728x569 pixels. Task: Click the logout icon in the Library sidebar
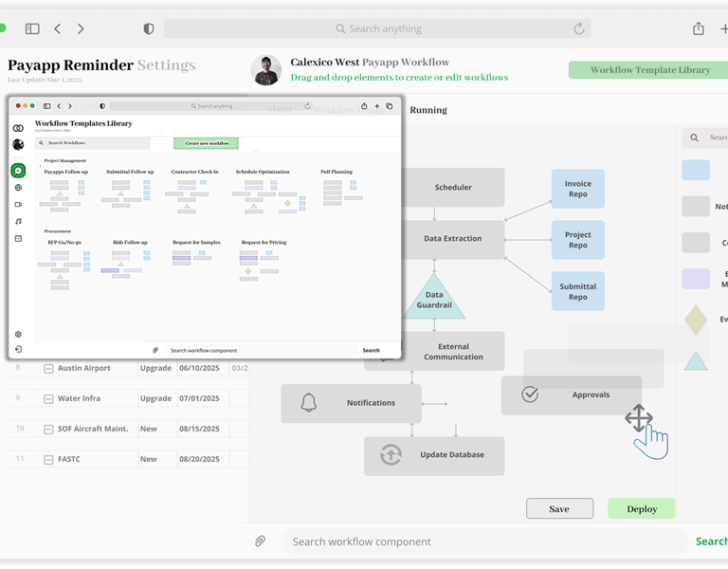18,349
